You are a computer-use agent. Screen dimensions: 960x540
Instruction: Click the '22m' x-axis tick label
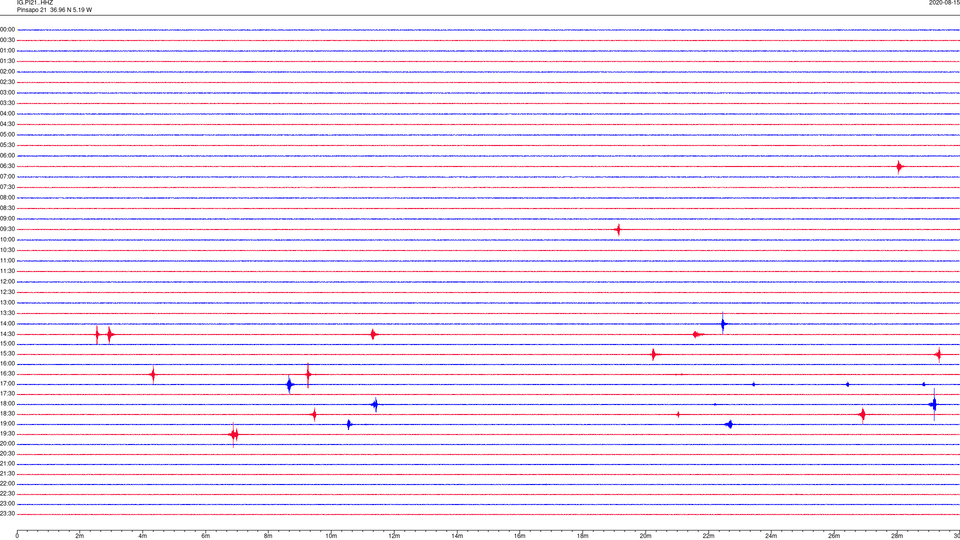coord(708,536)
